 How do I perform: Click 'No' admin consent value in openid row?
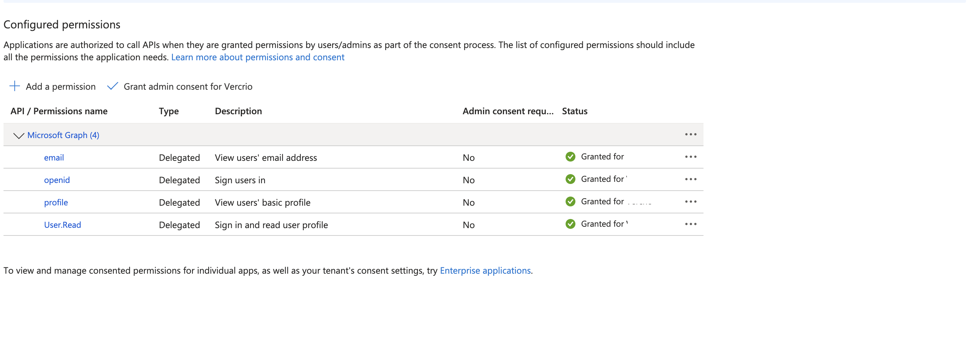469,180
